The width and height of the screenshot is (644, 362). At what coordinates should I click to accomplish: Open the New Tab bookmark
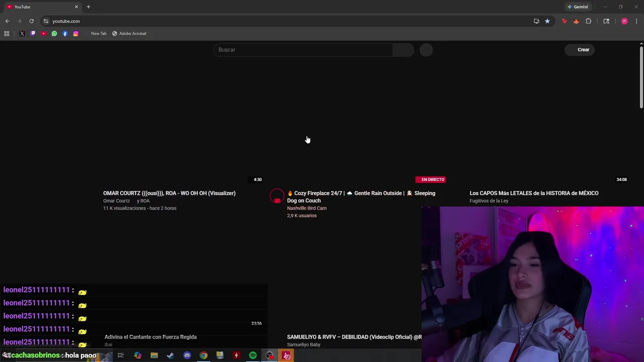(99, 34)
